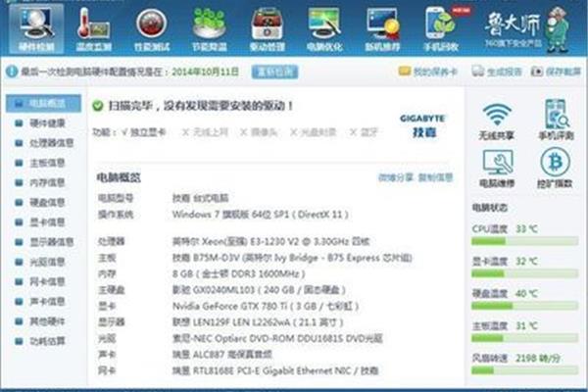Open the 电脑优化 monitor icon
The image size is (588, 392).
point(324,28)
